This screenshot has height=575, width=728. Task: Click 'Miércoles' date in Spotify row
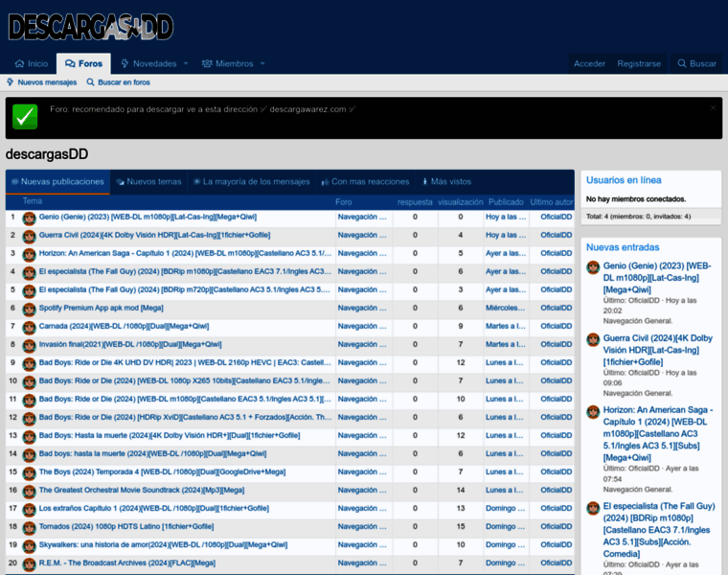pyautogui.click(x=506, y=308)
